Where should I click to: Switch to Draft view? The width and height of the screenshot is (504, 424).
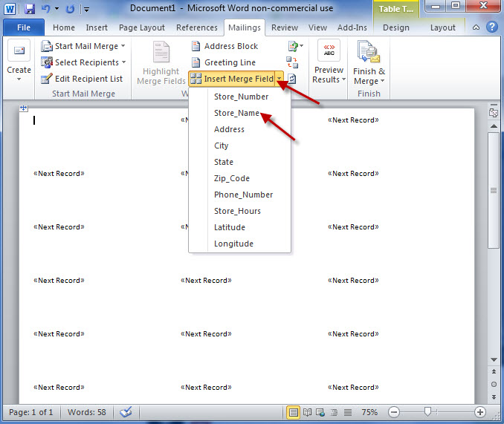tap(347, 412)
